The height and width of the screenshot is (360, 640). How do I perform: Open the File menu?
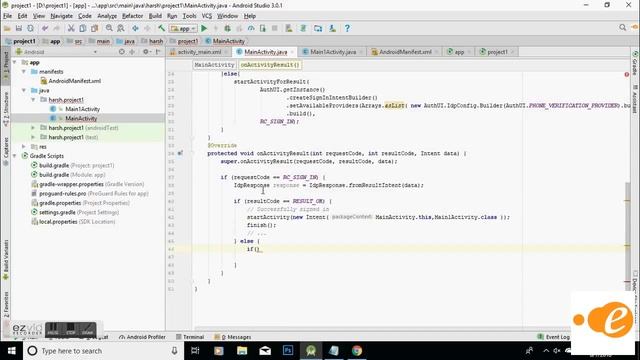pos(7,16)
